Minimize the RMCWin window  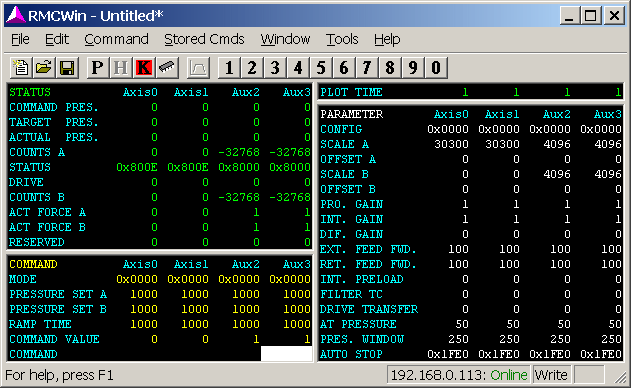click(x=569, y=16)
